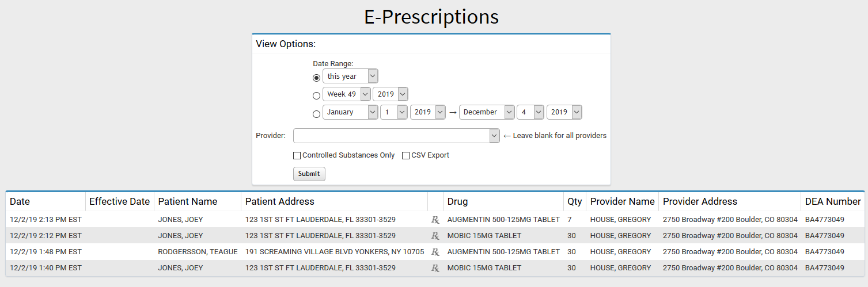The image size is (868, 287).
Task: Click the Drug column header
Action: pos(457,201)
